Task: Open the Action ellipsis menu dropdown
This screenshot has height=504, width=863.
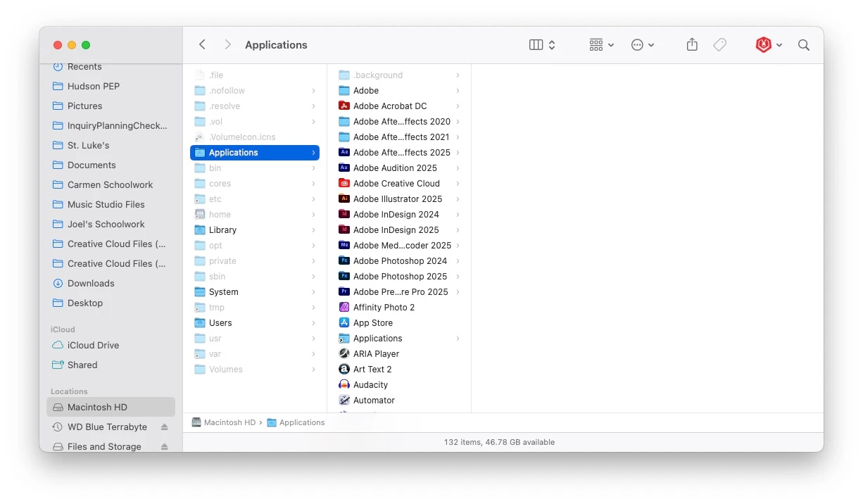Action: [x=643, y=44]
